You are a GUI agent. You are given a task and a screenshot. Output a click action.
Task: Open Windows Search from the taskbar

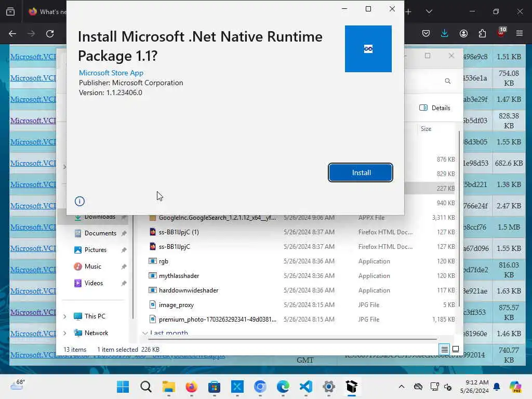point(146,387)
